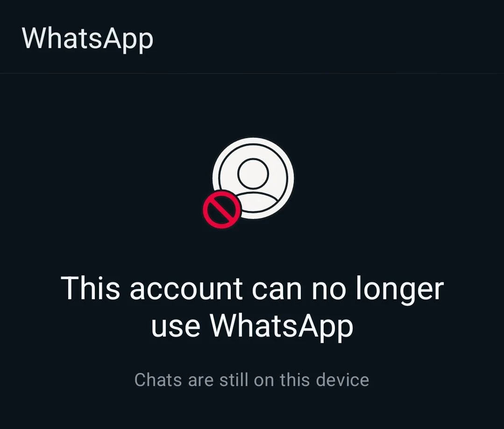The height and width of the screenshot is (429, 504).
Task: Click the red prohibited badge icon
Action: point(222,209)
